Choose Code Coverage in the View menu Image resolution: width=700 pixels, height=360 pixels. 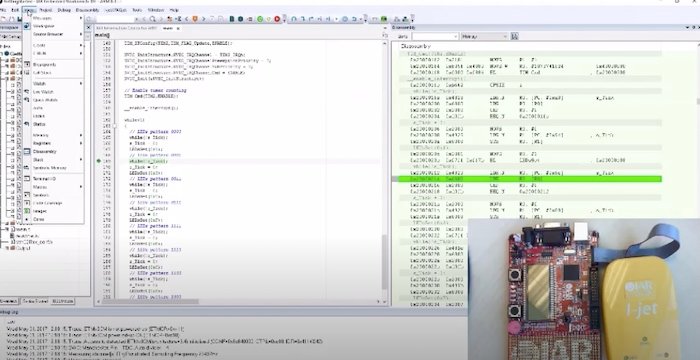(53, 203)
